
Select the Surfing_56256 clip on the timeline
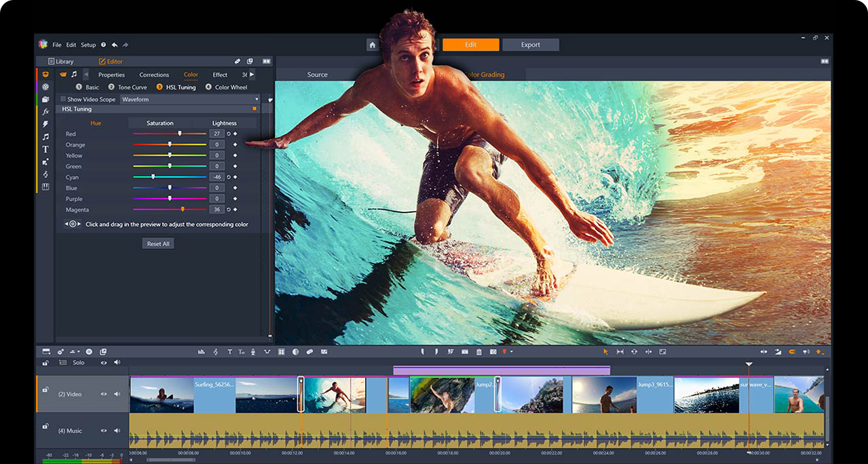(214, 395)
